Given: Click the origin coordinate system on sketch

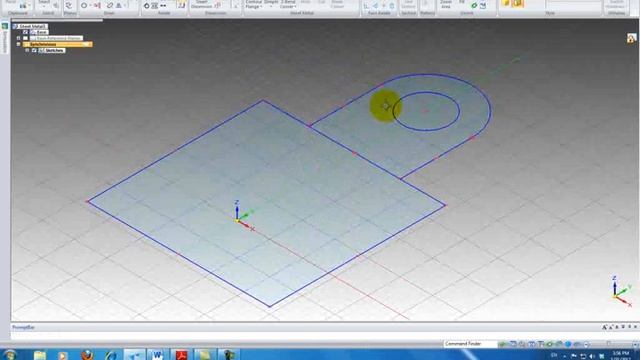Looking at the screenshot, I should point(244,216).
